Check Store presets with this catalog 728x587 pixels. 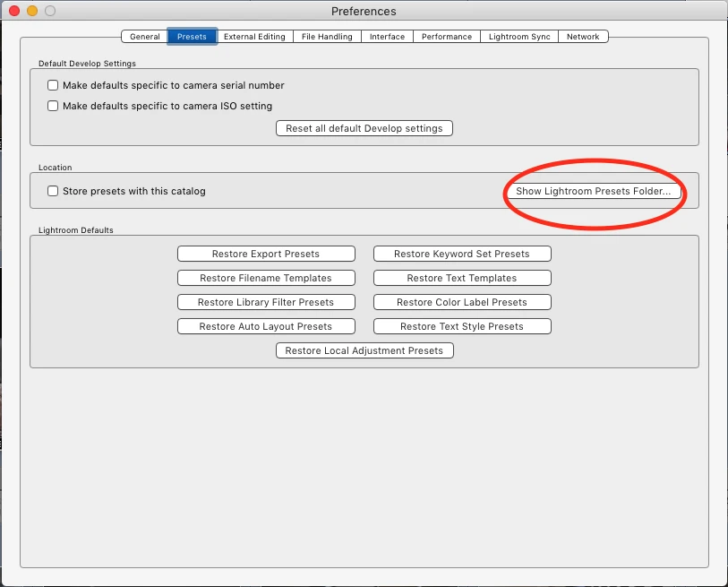(x=53, y=191)
